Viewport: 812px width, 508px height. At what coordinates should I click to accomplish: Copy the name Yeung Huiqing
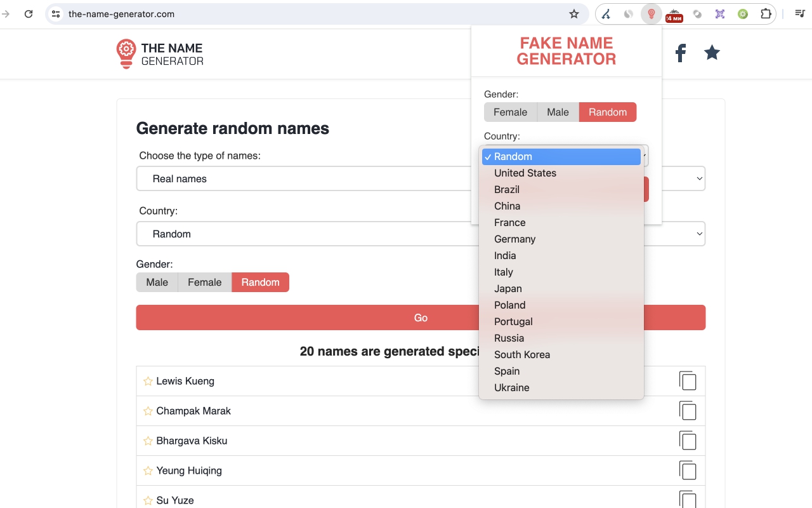tap(688, 471)
